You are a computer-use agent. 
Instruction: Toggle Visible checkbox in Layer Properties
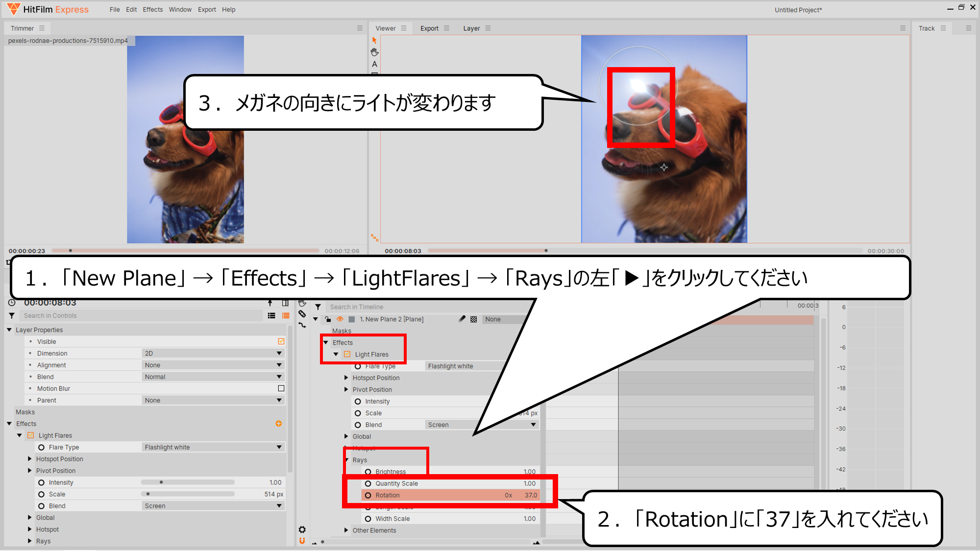pyautogui.click(x=281, y=341)
